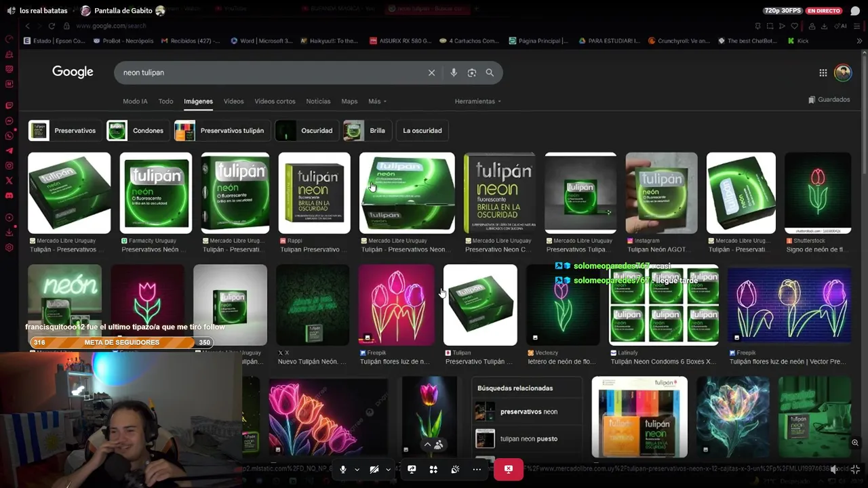The width and height of the screenshot is (868, 488).
Task: Click the magnifier search button
Action: pos(490,73)
